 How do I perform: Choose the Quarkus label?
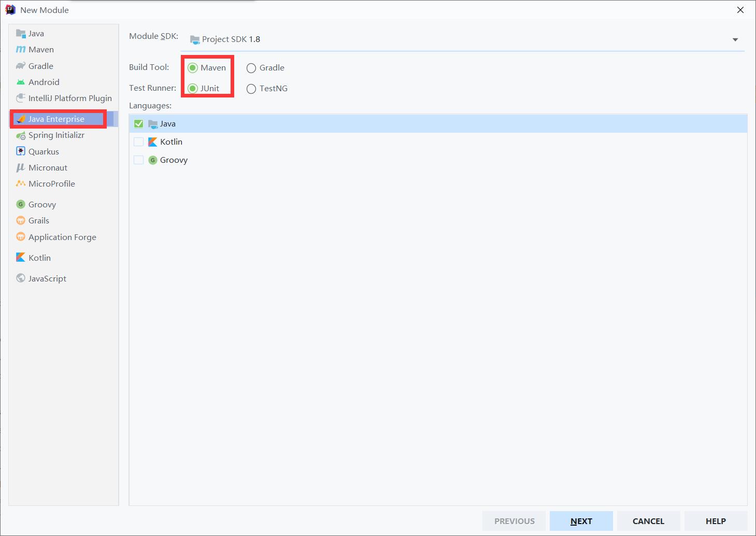tap(44, 151)
